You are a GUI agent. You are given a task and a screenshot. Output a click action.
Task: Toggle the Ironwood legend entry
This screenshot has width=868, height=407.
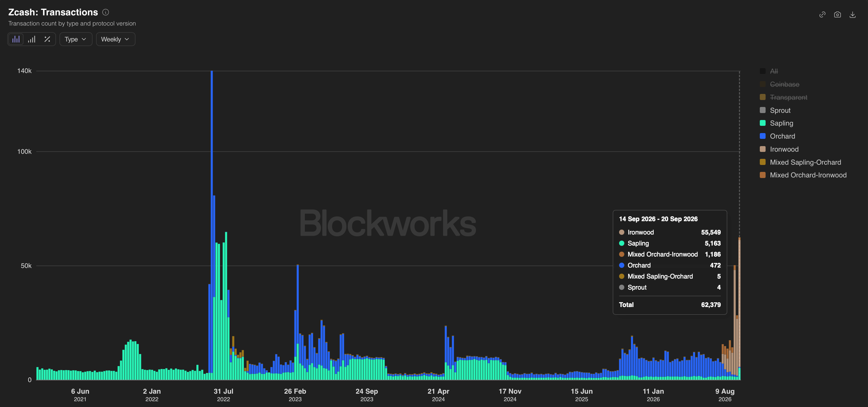[779, 149]
